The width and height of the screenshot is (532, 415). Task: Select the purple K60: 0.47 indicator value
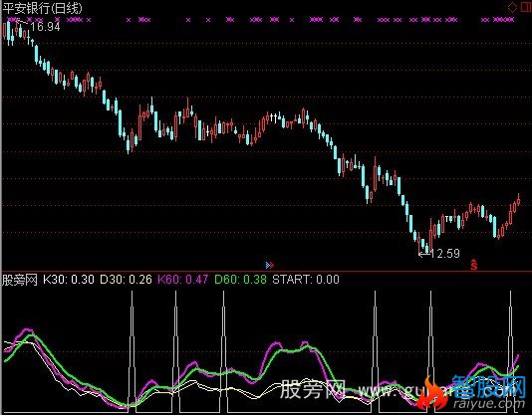tap(183, 280)
